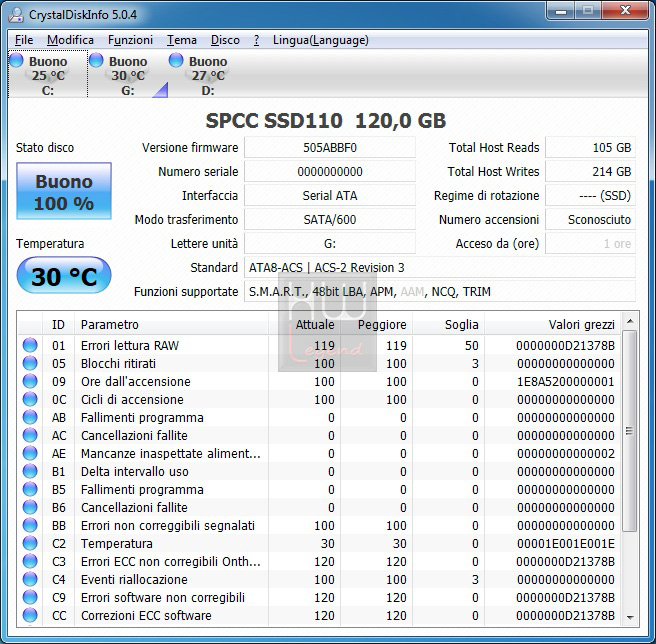
Task: Open the Lingua(Language) menu
Action: pyautogui.click(x=321, y=40)
